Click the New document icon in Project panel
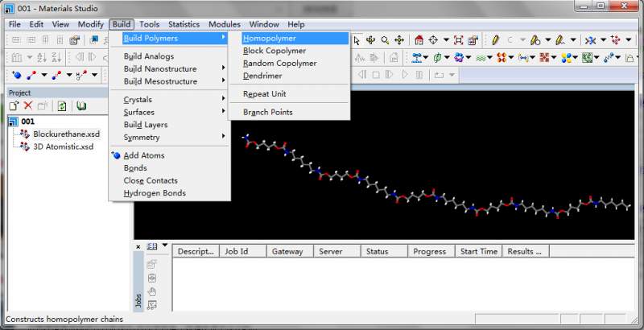Viewport: 644px width, 330px height. [14, 106]
